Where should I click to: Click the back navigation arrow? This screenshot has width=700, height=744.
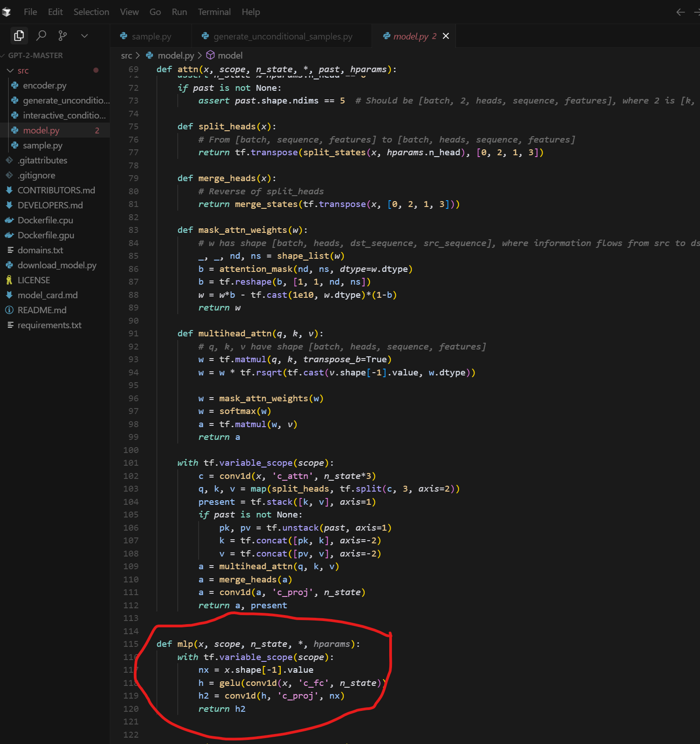click(x=680, y=12)
